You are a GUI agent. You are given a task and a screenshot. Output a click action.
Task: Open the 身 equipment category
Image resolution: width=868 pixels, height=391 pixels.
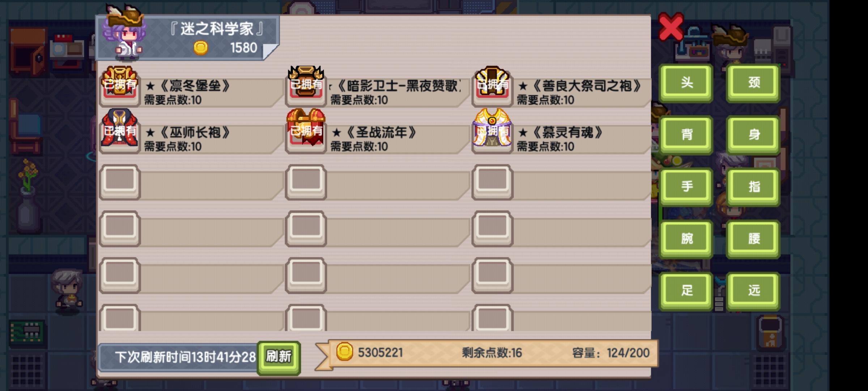point(753,135)
